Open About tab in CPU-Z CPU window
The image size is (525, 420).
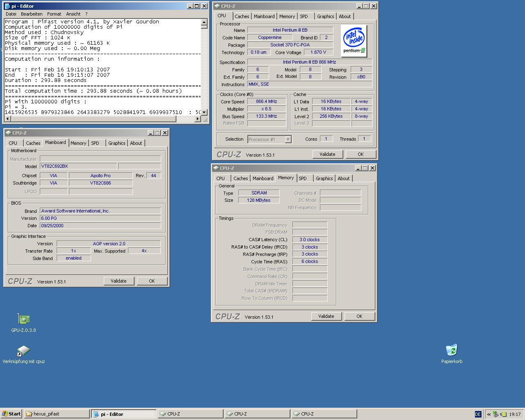point(345,16)
